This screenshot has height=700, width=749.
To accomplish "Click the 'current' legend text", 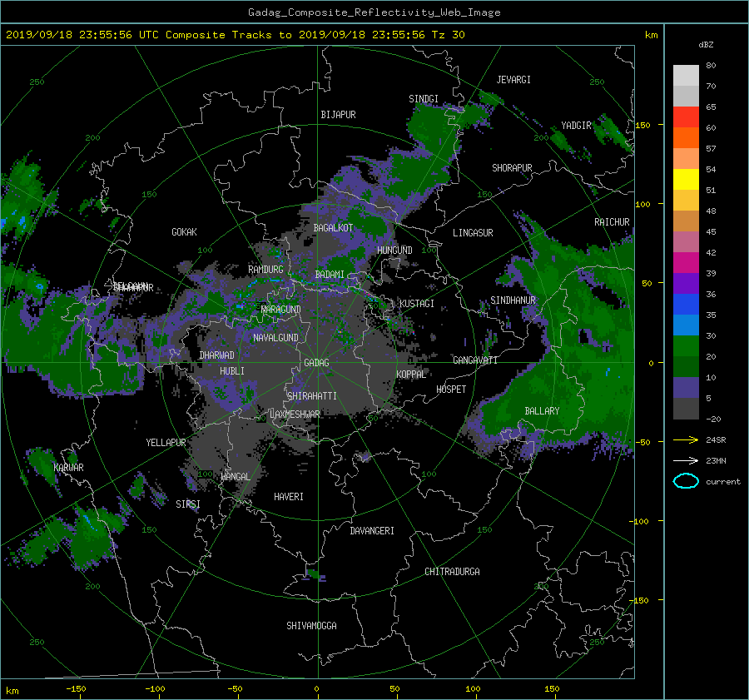I will pos(722,482).
